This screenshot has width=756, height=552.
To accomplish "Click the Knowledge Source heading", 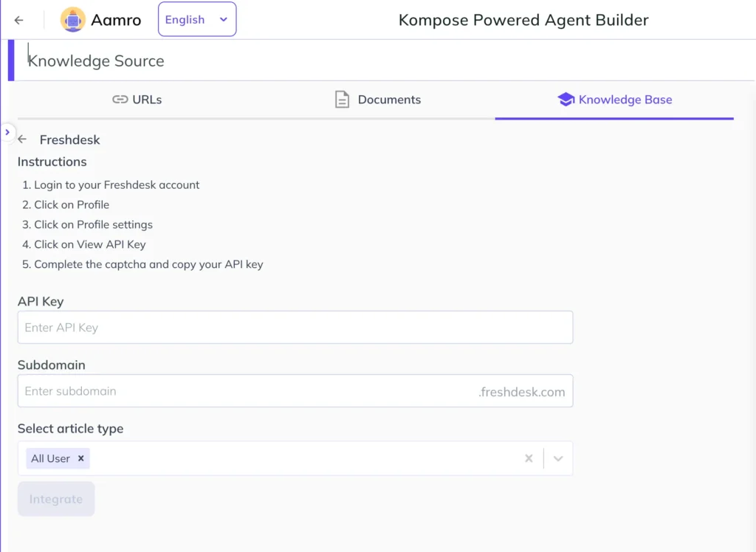I will pos(96,61).
